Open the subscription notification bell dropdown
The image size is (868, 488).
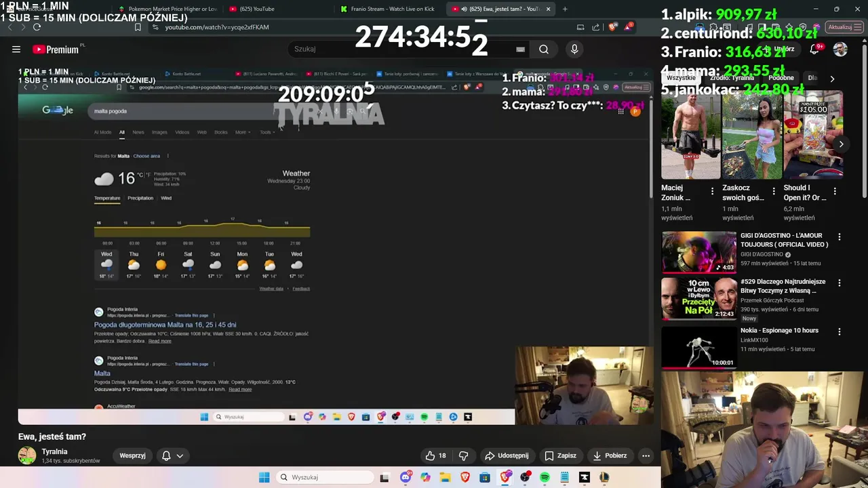click(x=172, y=455)
